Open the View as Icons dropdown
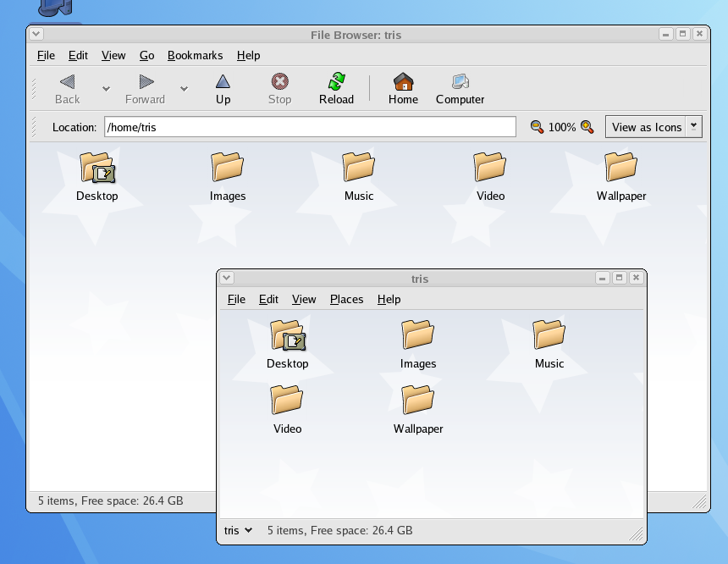This screenshot has height=564, width=728. click(654, 127)
